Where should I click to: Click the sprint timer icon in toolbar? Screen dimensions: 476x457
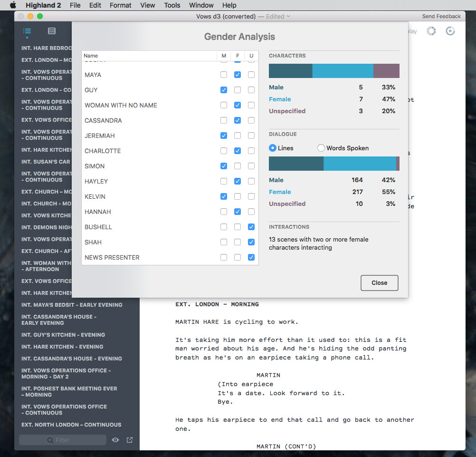tap(431, 31)
